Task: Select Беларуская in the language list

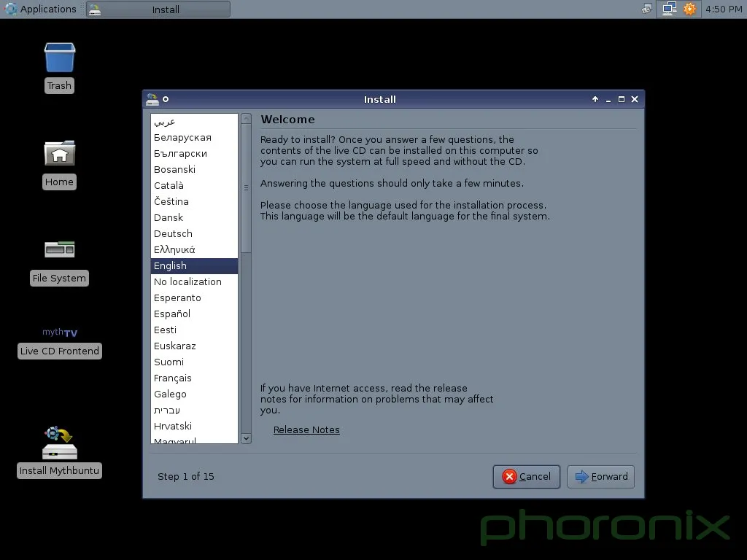Action: pos(194,138)
